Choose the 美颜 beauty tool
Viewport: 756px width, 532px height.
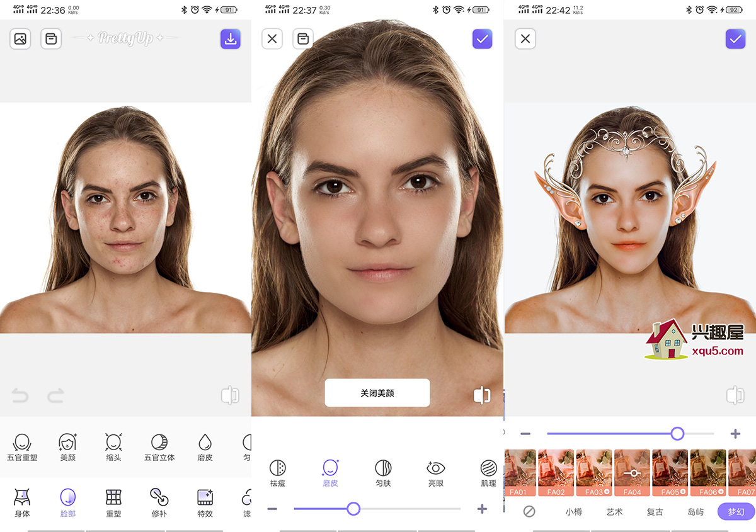coord(67,447)
